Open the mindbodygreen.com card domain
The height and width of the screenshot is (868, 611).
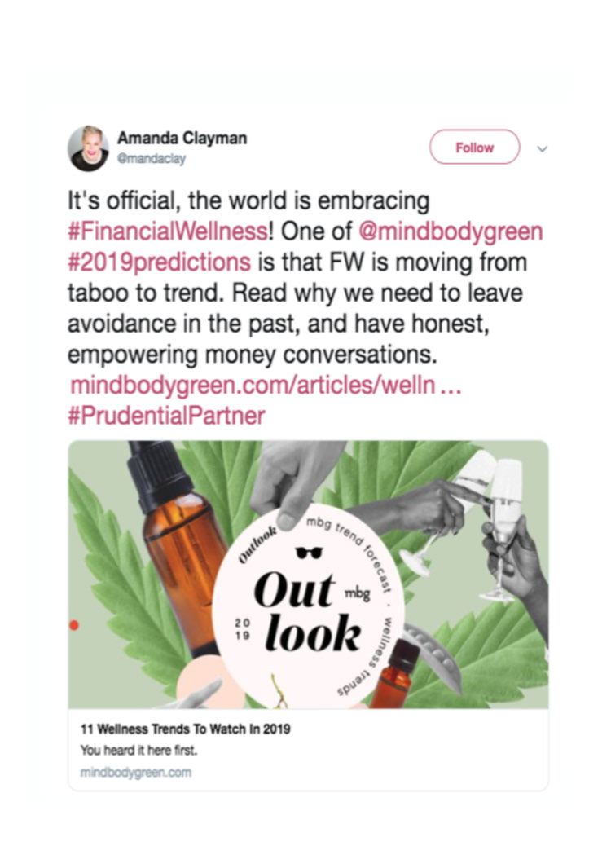[136, 772]
